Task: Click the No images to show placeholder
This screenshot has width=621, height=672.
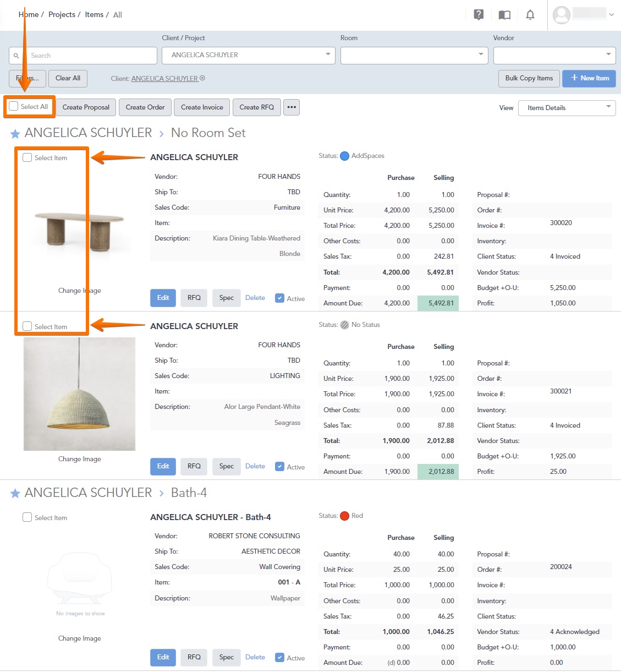Action: pyautogui.click(x=80, y=585)
